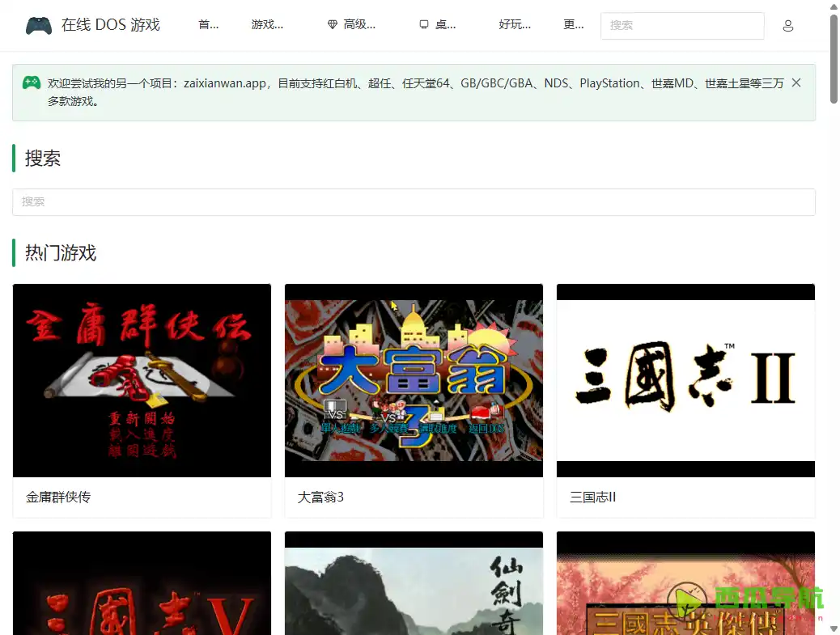Open the user account profile icon
The height and width of the screenshot is (635, 840).
point(787,25)
